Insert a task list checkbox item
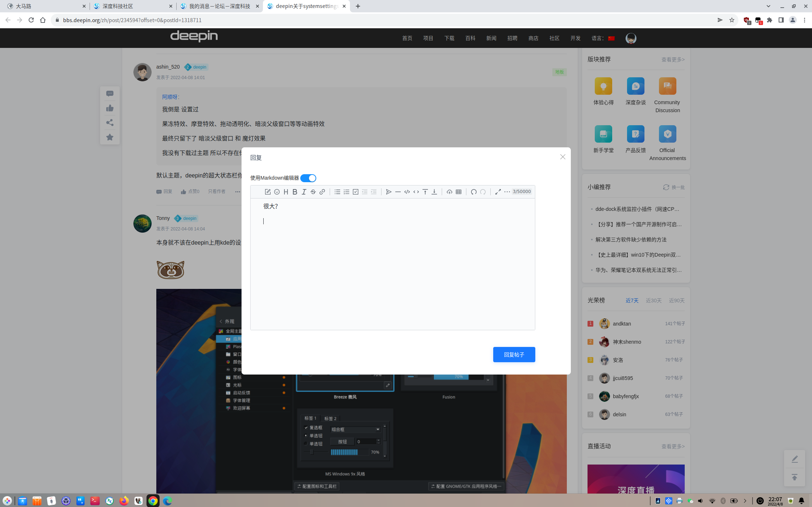 tap(355, 192)
